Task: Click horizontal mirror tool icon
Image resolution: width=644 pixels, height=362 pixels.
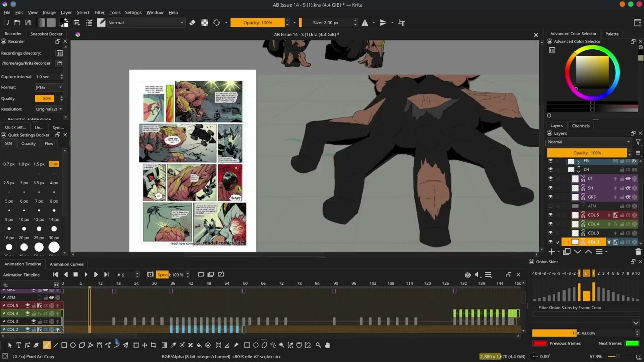Action: pos(365,23)
